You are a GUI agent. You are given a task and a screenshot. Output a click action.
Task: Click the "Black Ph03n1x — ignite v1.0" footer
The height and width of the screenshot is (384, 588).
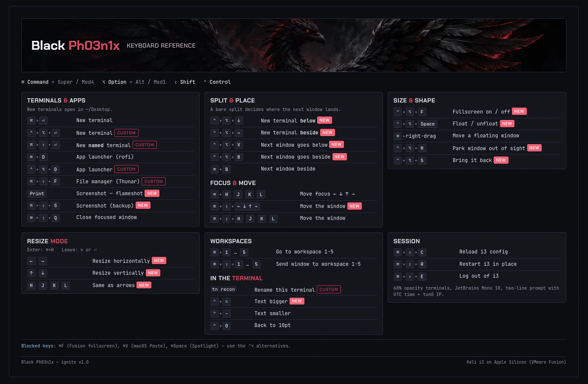pyautogui.click(x=55, y=362)
